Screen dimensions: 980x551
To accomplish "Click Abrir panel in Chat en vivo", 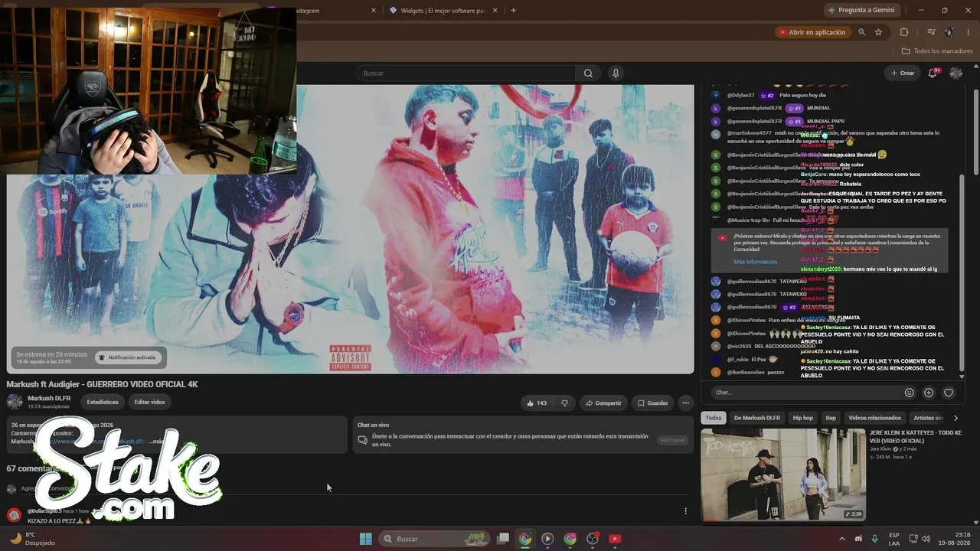I will pyautogui.click(x=672, y=440).
